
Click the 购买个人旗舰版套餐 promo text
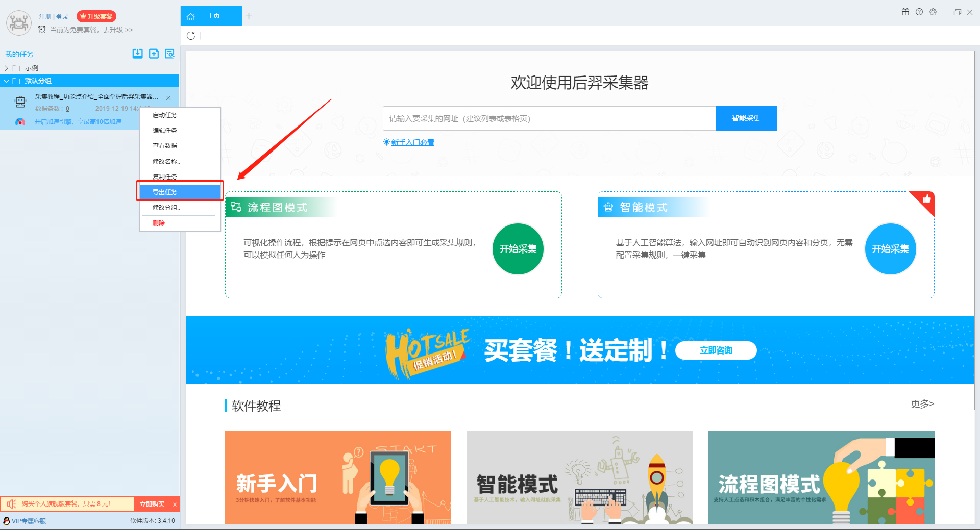[66, 504]
